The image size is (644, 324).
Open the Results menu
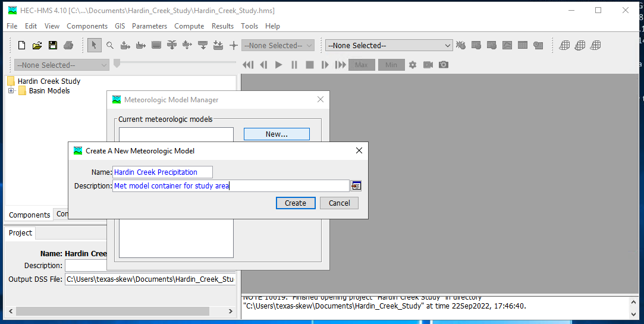222,26
